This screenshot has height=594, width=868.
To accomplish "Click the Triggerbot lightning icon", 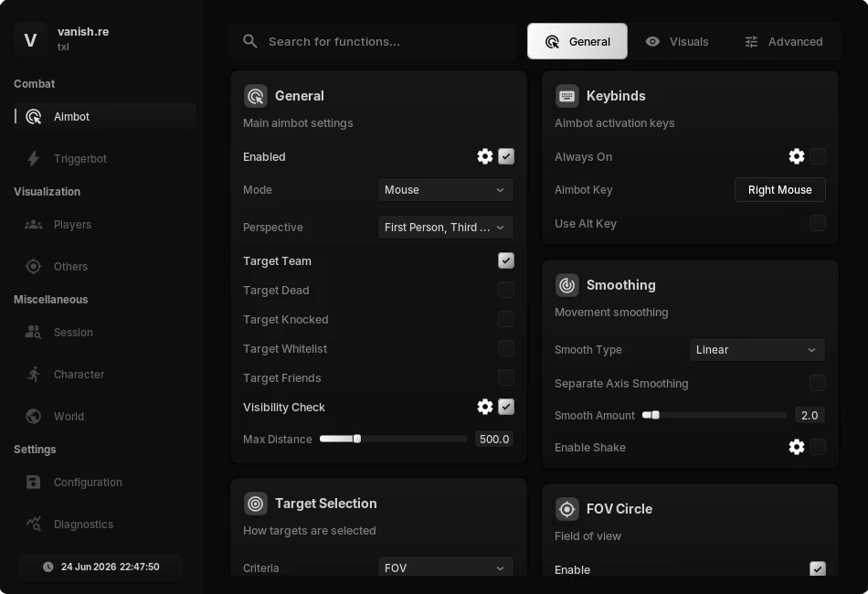I will (x=33, y=158).
